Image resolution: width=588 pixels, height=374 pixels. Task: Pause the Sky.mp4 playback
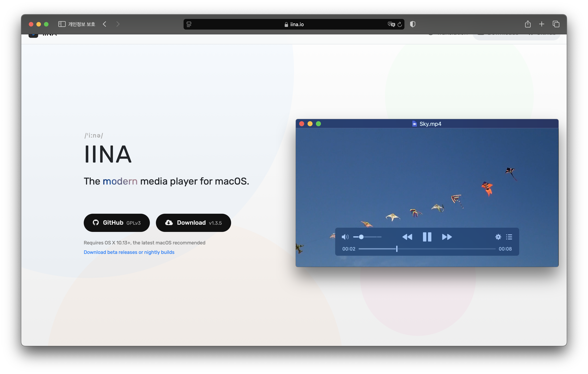427,237
